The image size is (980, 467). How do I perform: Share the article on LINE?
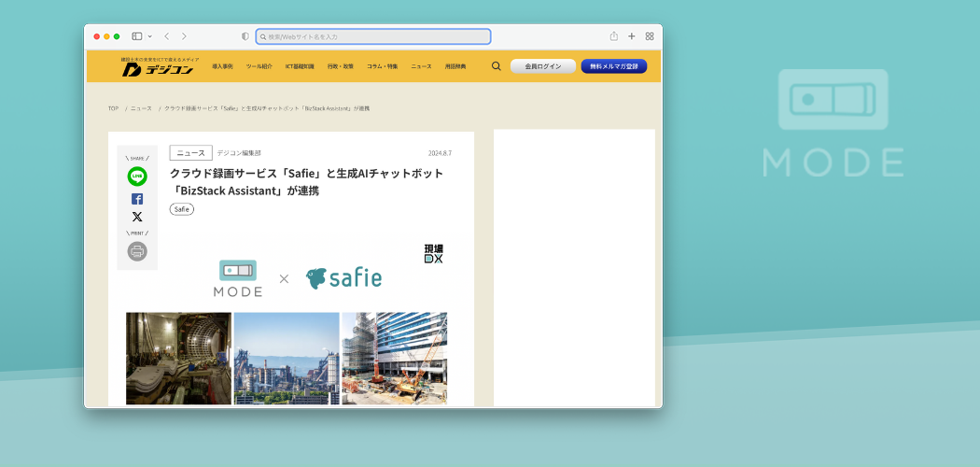137,177
